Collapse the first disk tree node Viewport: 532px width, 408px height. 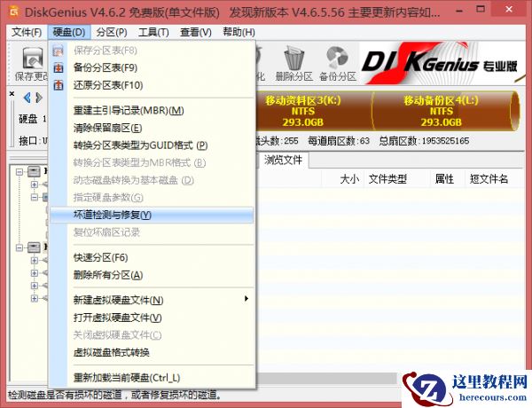(x=20, y=172)
